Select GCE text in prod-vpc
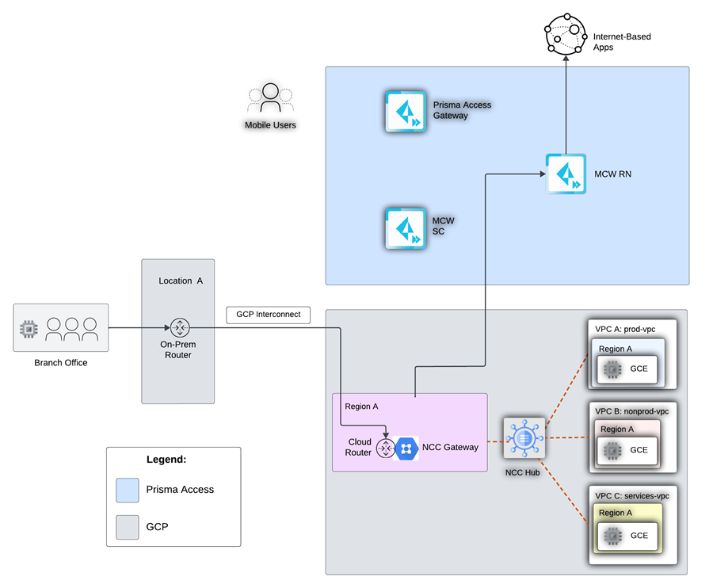The height and width of the screenshot is (588, 713). [x=639, y=368]
